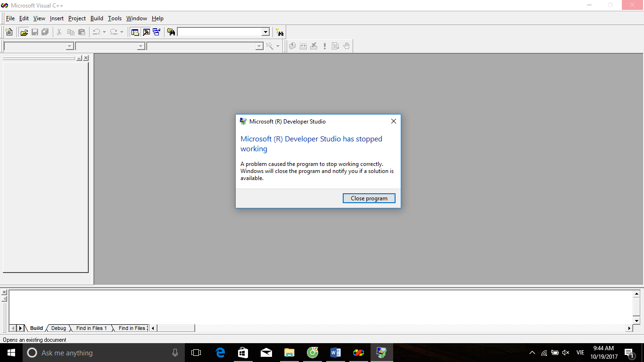Expand the Find combo box dropdown arrow
The height and width of the screenshot is (362, 644).
tap(265, 32)
